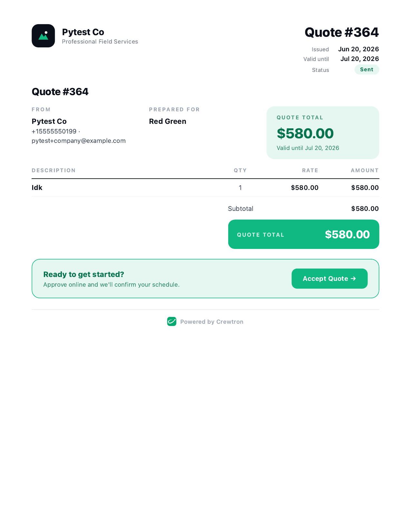Click the large Quote #364 header title
The image size is (411, 532).
[342, 32]
